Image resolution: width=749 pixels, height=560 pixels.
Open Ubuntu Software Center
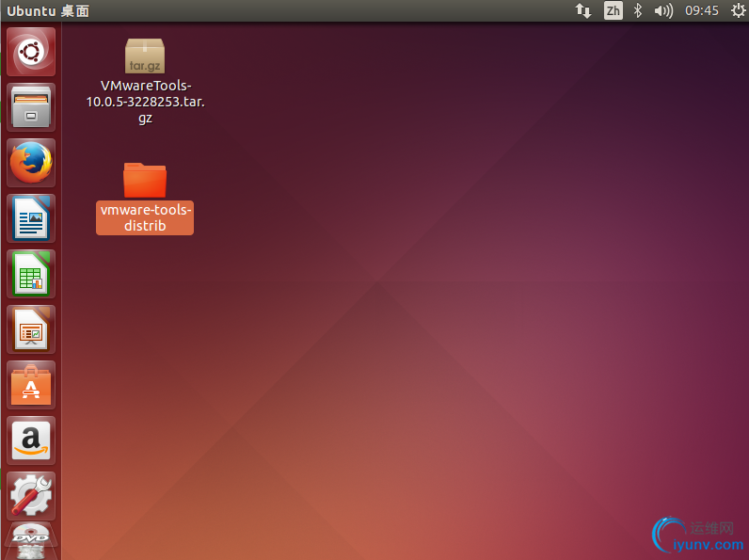click(x=31, y=385)
